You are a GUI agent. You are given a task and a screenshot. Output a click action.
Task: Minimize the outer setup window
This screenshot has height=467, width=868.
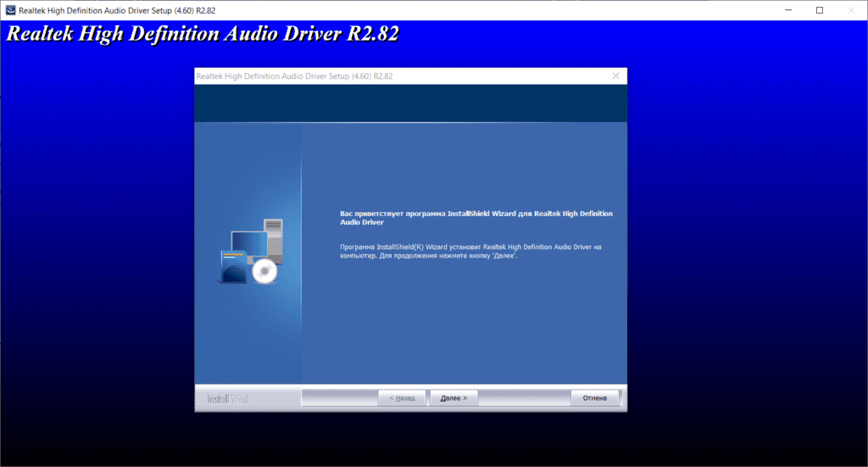click(788, 10)
